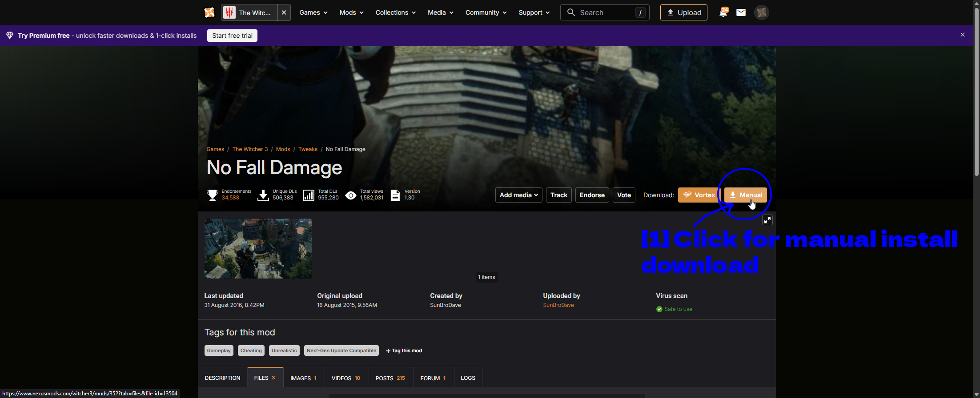Click the Track button
The image size is (980, 398).
click(x=559, y=195)
